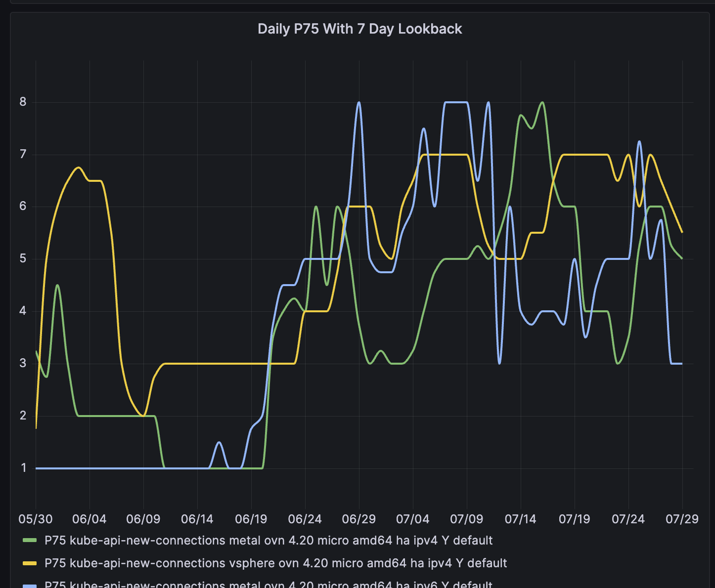Click the 06/09 x-axis date label

[143, 519]
